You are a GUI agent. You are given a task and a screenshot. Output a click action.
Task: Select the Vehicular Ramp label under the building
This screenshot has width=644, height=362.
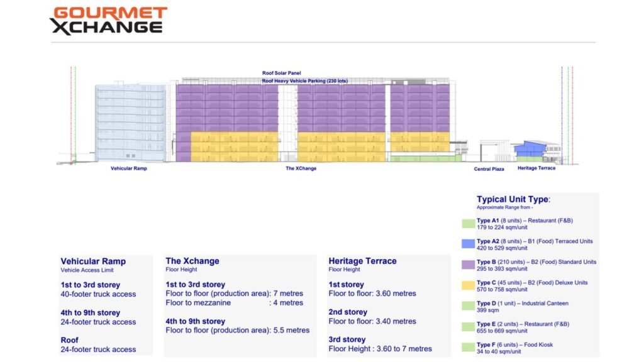click(x=129, y=168)
